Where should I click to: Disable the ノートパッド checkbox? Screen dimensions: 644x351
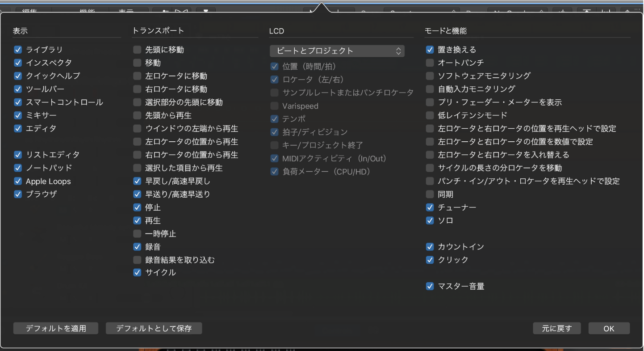pyautogui.click(x=18, y=168)
